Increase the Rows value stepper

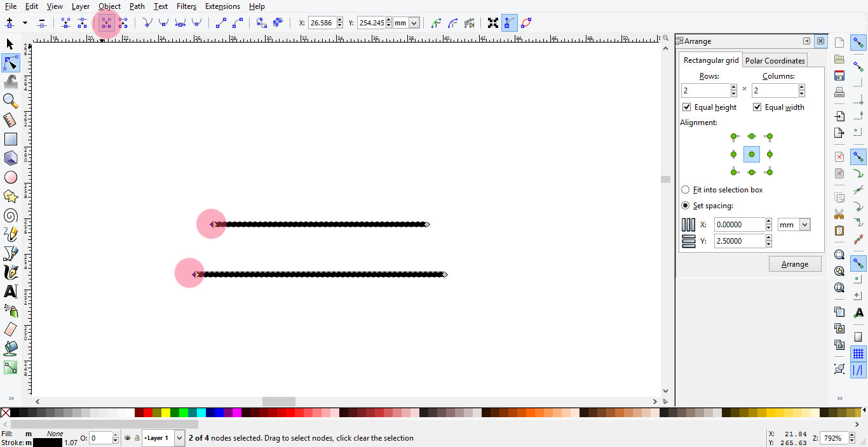click(x=734, y=88)
